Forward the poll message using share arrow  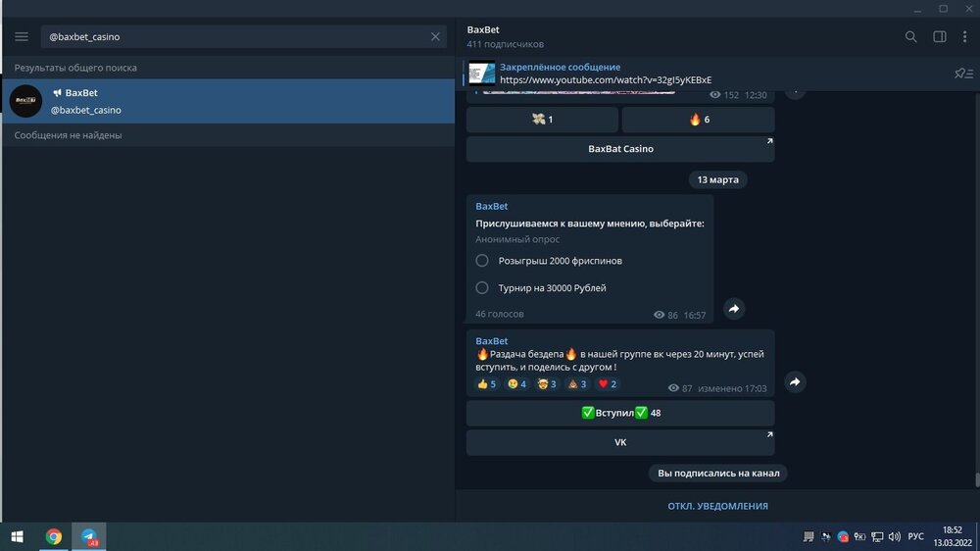[734, 309]
